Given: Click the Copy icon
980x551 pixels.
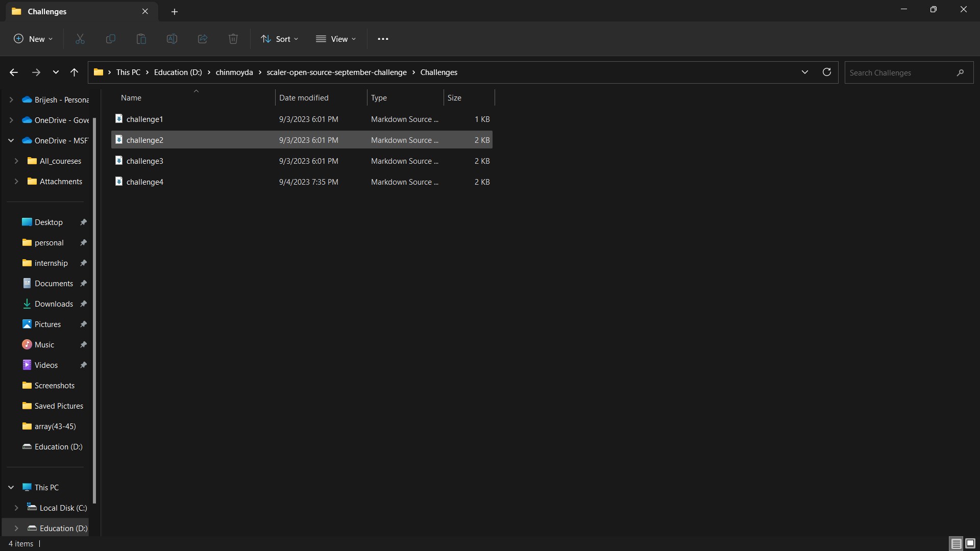Looking at the screenshot, I should pos(110,39).
